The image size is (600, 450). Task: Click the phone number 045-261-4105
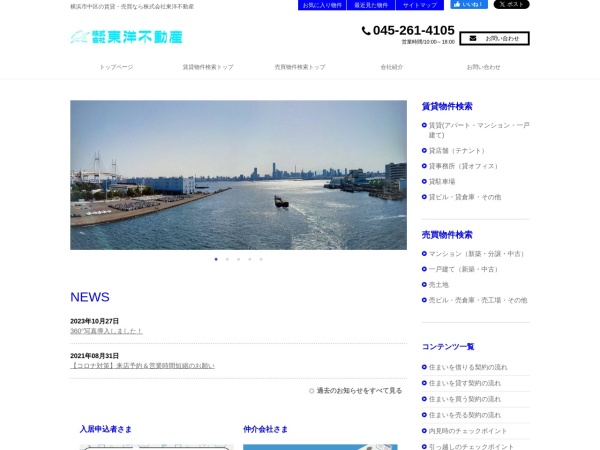pyautogui.click(x=414, y=30)
